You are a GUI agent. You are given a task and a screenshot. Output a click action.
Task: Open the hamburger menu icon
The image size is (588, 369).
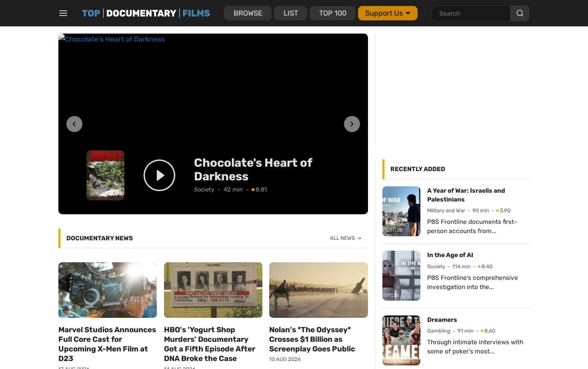click(x=63, y=13)
